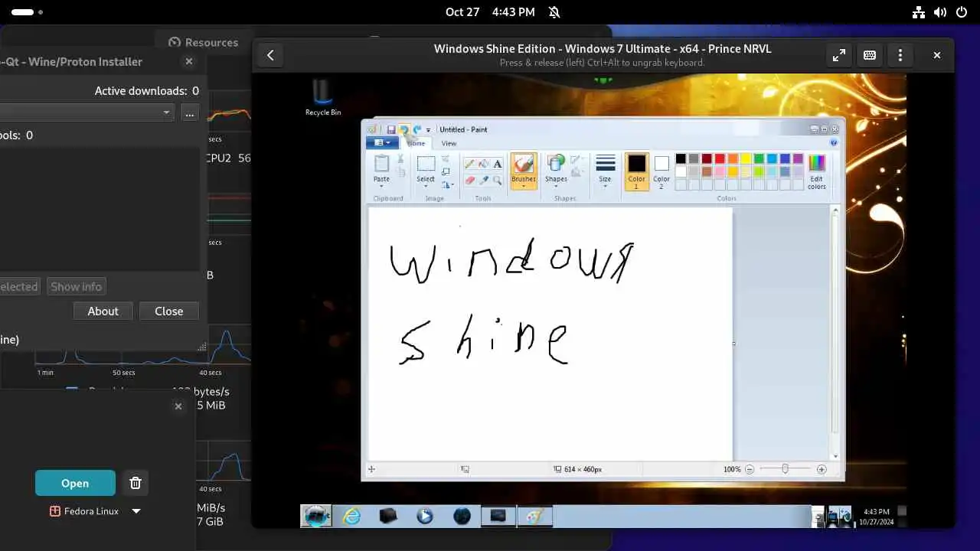
Task: Pick the purple color swatch
Action: point(798,158)
